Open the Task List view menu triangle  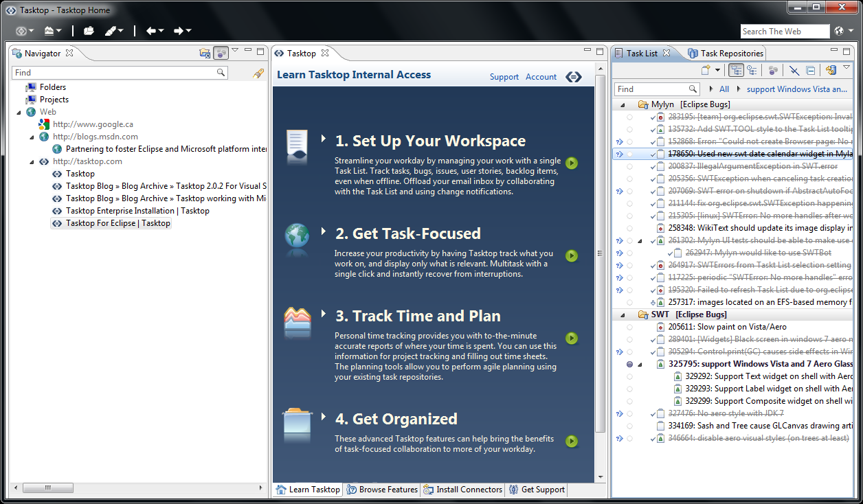[847, 67]
